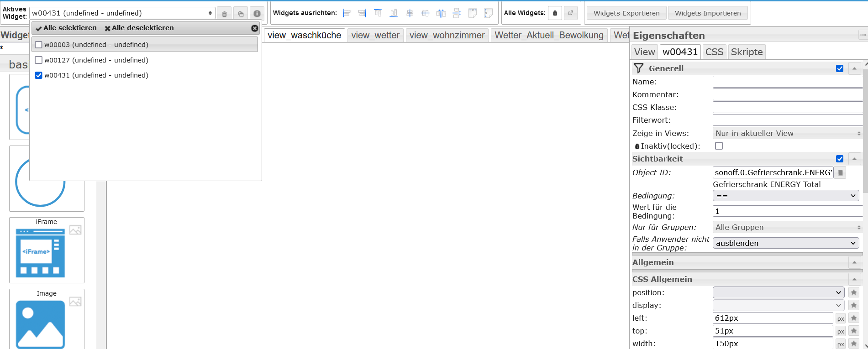The image size is (868, 349).
Task: Click the px unit button for top
Action: click(841, 331)
